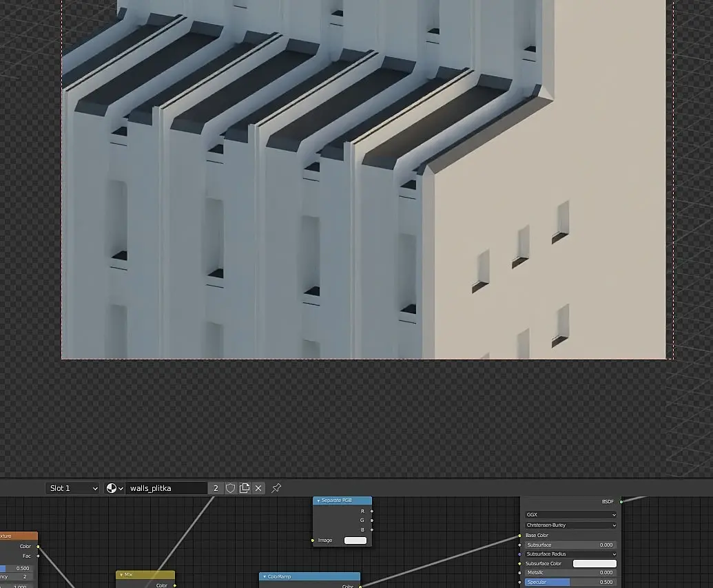Click the Base Color label on BSDF node
Image resolution: width=713 pixels, height=588 pixels.
coord(537,535)
